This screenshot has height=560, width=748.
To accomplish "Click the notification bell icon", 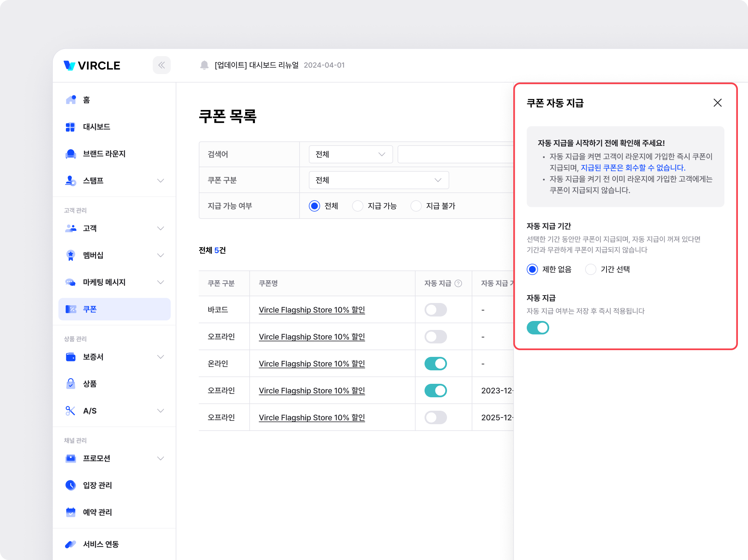I will click(x=204, y=65).
